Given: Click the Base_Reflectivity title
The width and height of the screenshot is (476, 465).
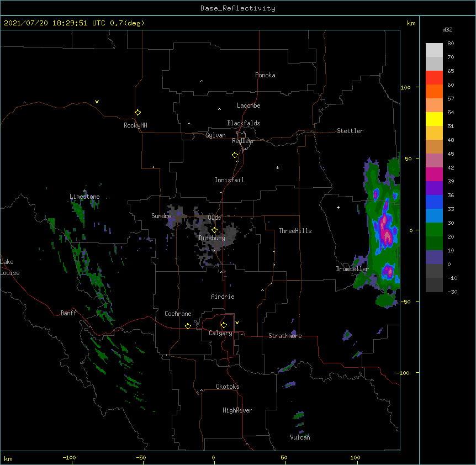Looking at the screenshot, I should (x=238, y=8).
